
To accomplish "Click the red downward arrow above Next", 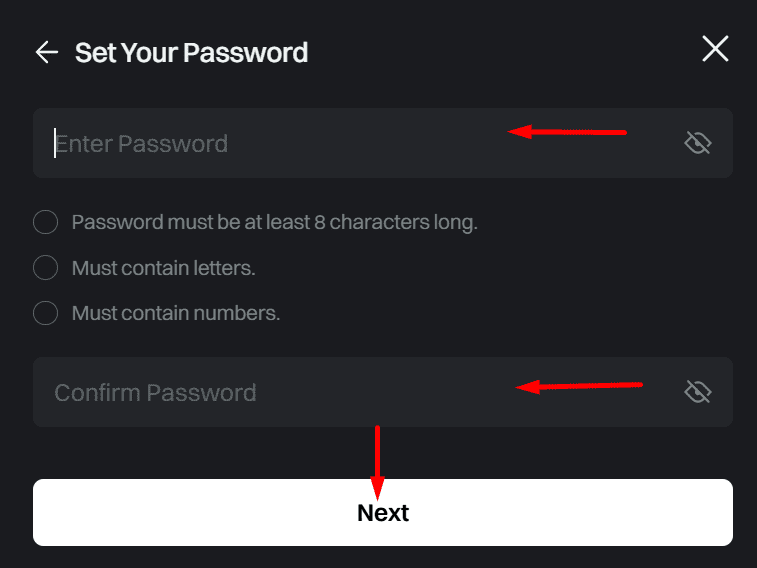I will (x=378, y=462).
